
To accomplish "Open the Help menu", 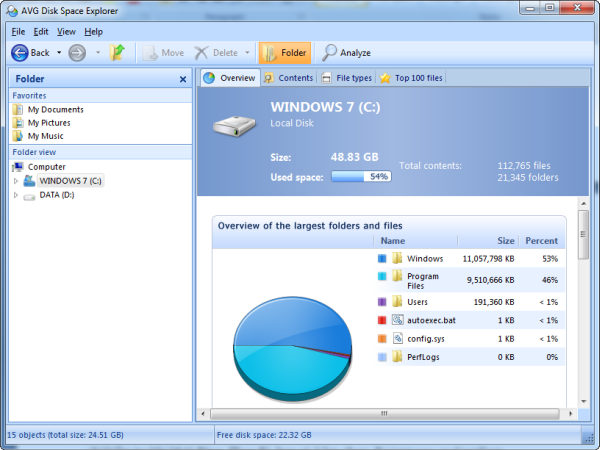I will (93, 32).
